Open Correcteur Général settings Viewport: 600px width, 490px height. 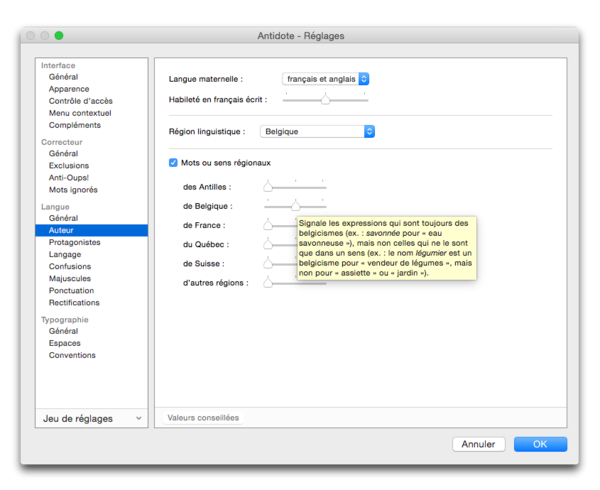[x=64, y=153]
